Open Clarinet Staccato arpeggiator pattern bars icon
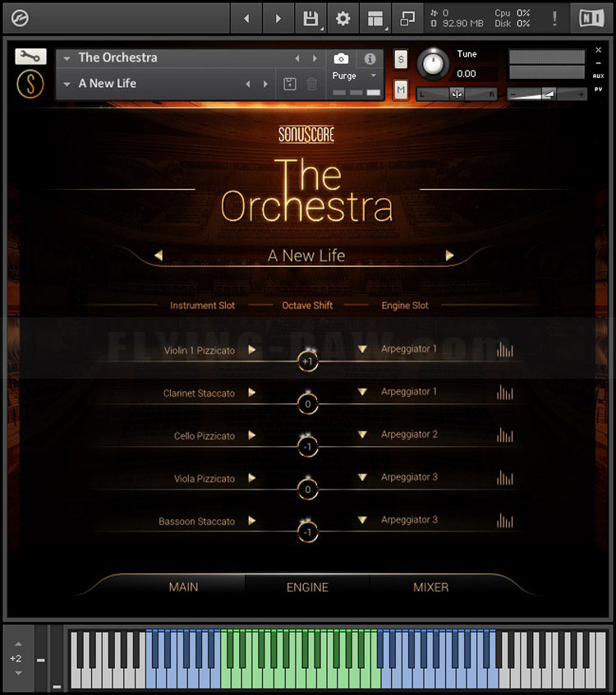The width and height of the screenshot is (616, 695). 505,392
